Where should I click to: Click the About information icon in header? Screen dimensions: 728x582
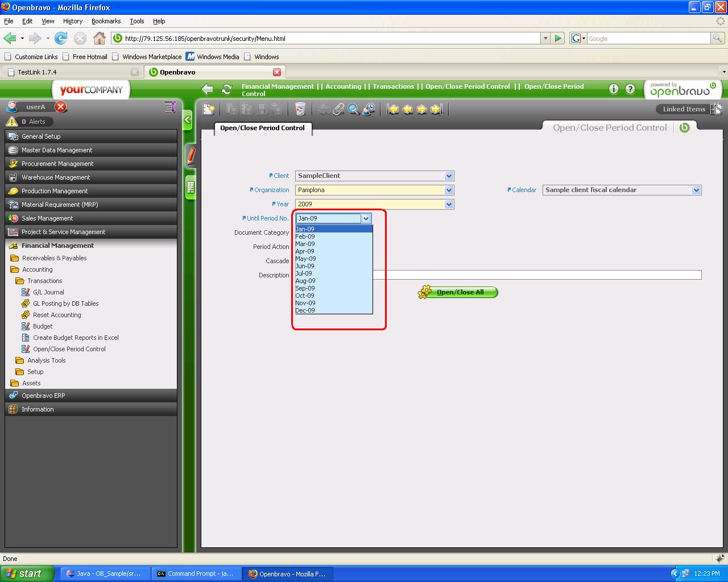coord(614,89)
